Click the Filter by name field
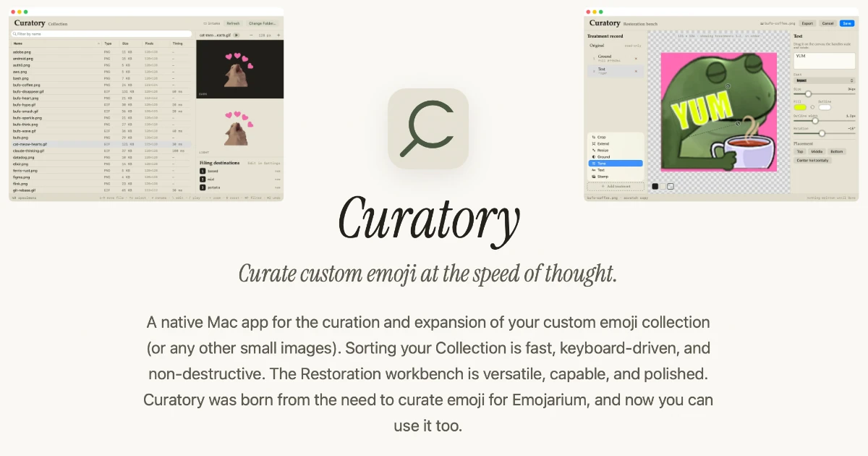The height and width of the screenshot is (456, 868). click(101, 34)
